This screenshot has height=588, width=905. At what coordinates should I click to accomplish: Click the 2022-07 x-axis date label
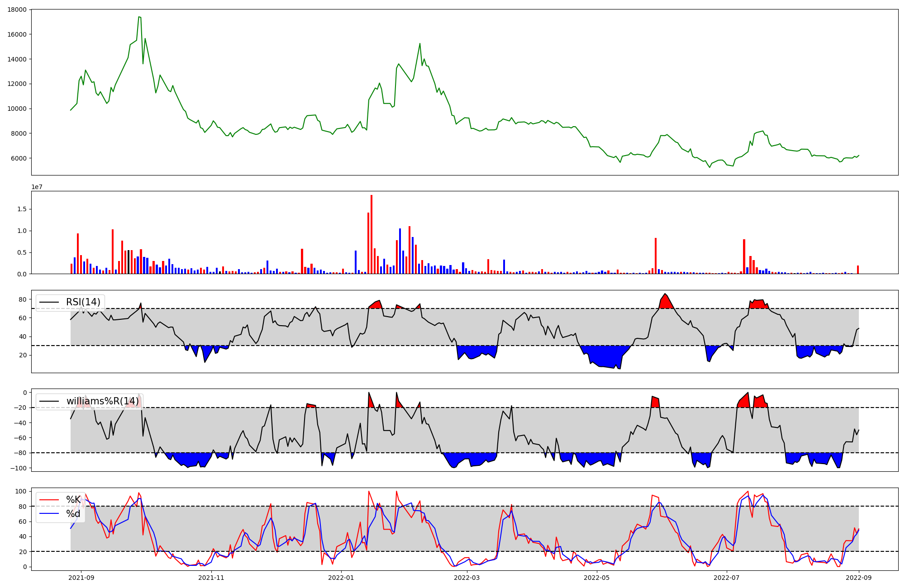[x=726, y=578]
